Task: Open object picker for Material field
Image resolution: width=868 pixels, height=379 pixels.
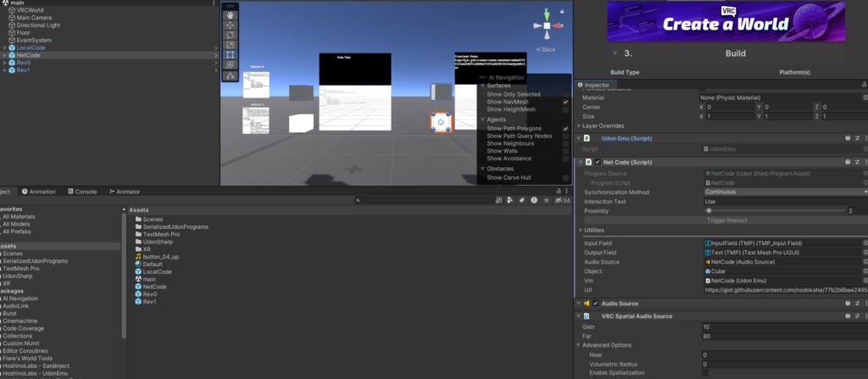Action: (865, 98)
